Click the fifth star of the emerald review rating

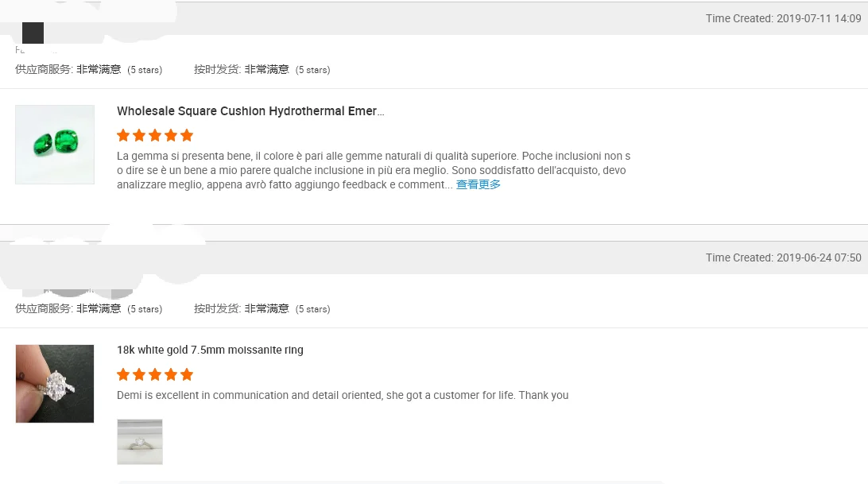(x=187, y=135)
